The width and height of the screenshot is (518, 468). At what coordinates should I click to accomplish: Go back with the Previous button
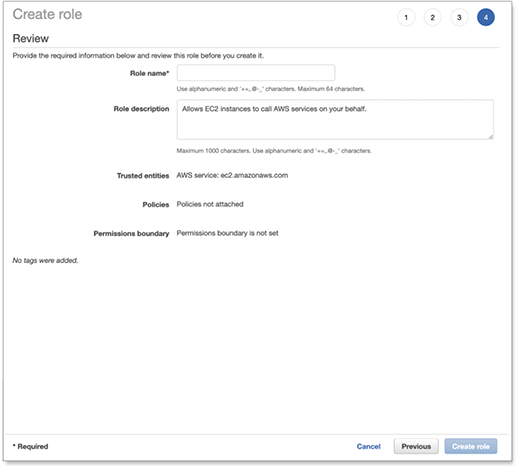pos(416,446)
